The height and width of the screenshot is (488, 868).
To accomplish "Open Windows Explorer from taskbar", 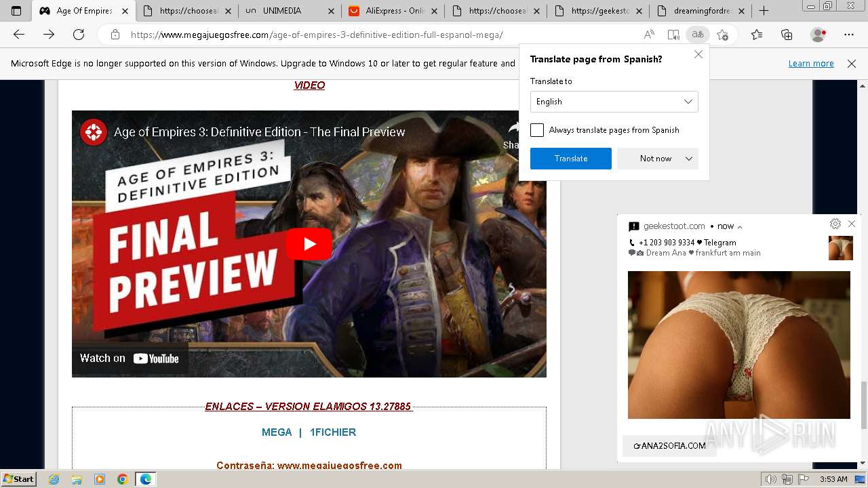I will [x=77, y=479].
